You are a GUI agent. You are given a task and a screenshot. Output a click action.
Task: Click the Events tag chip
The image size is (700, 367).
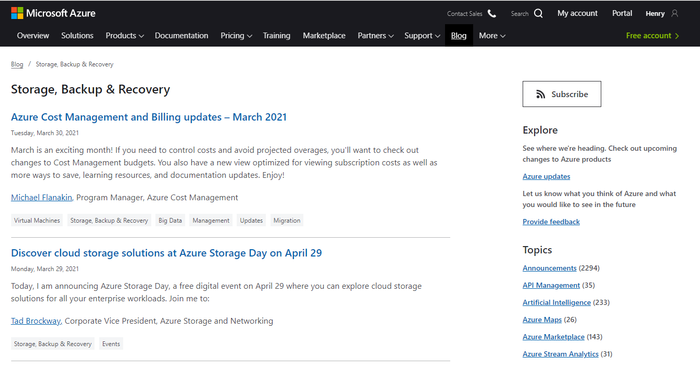click(111, 344)
